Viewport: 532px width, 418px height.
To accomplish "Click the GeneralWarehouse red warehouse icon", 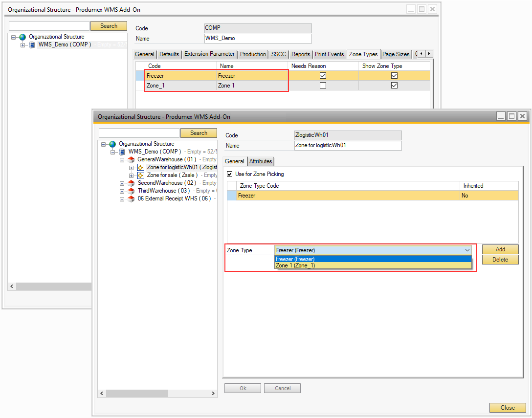I will tap(131, 159).
